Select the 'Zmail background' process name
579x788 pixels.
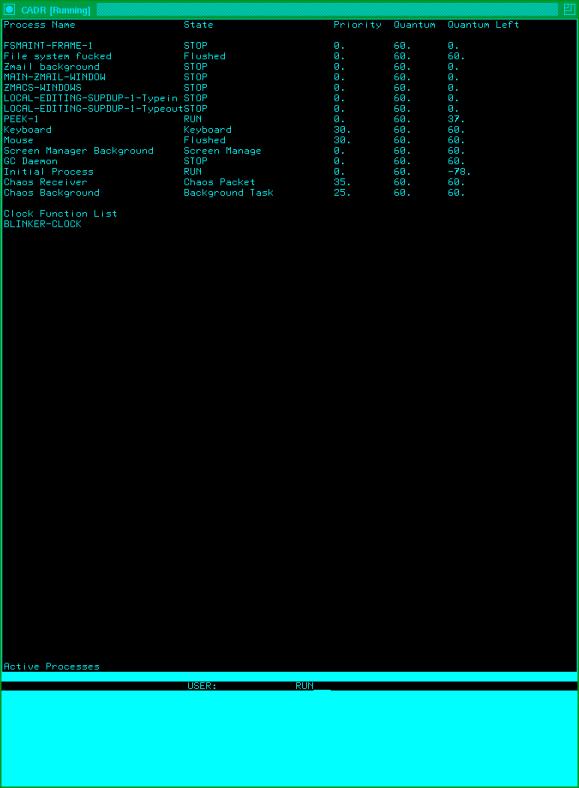click(x=51, y=67)
